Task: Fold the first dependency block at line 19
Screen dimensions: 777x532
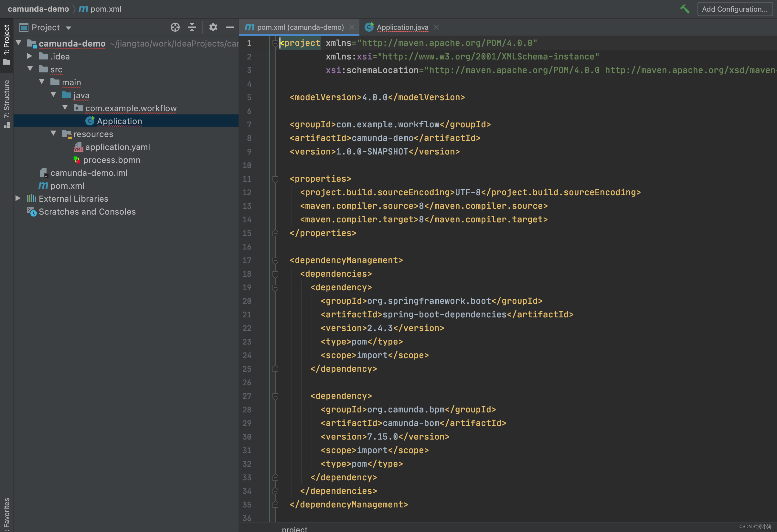Action: point(275,288)
